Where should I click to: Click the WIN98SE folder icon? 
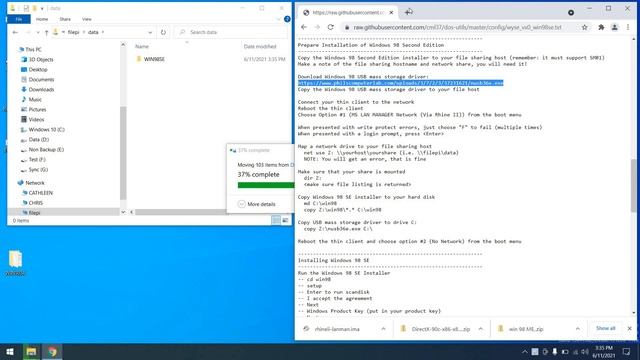(x=139, y=59)
